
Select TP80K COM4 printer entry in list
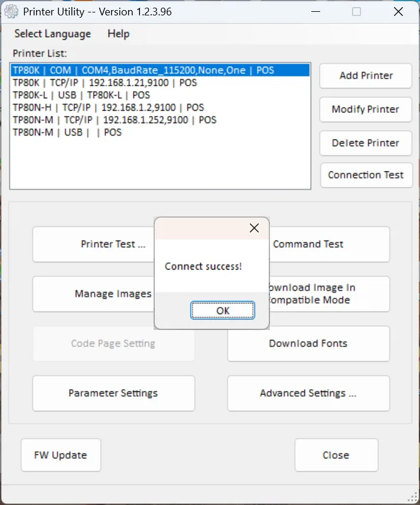(x=144, y=70)
